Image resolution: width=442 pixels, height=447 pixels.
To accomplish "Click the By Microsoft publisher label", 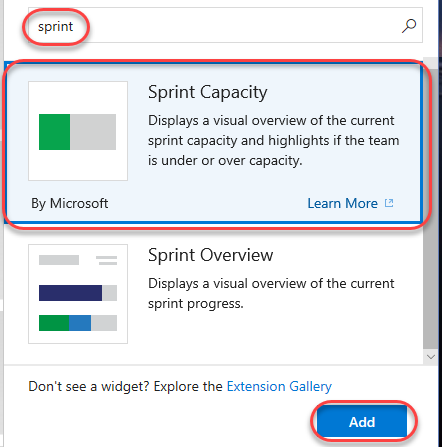I will (x=70, y=203).
